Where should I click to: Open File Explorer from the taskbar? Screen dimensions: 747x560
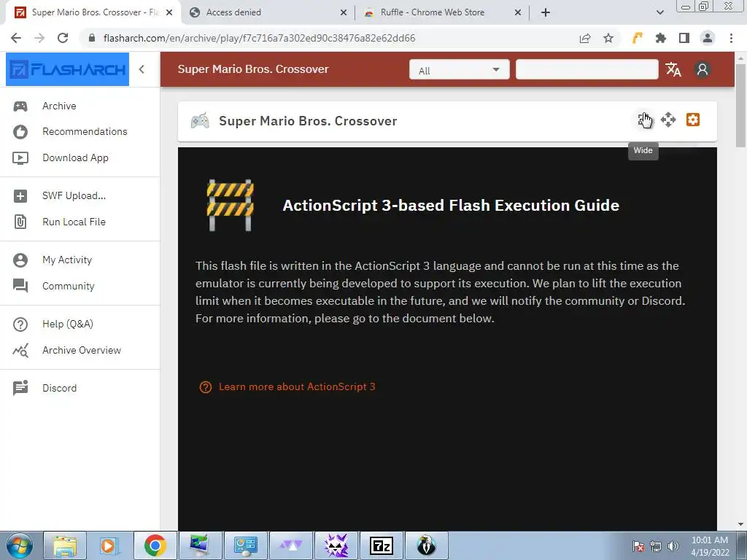point(65,545)
